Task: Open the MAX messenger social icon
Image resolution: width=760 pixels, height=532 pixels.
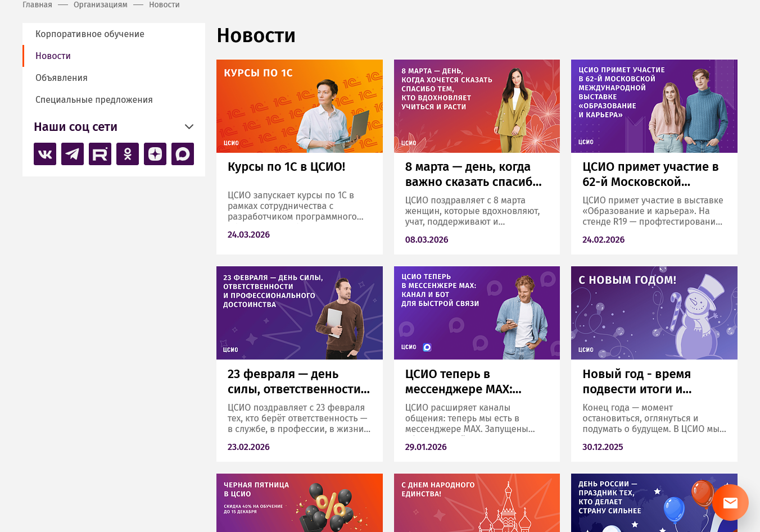Action: pyautogui.click(x=183, y=154)
